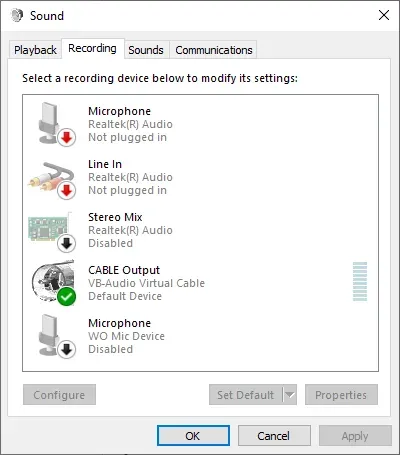Click the disabled arrow badge on Stereo Mix

tap(67, 244)
